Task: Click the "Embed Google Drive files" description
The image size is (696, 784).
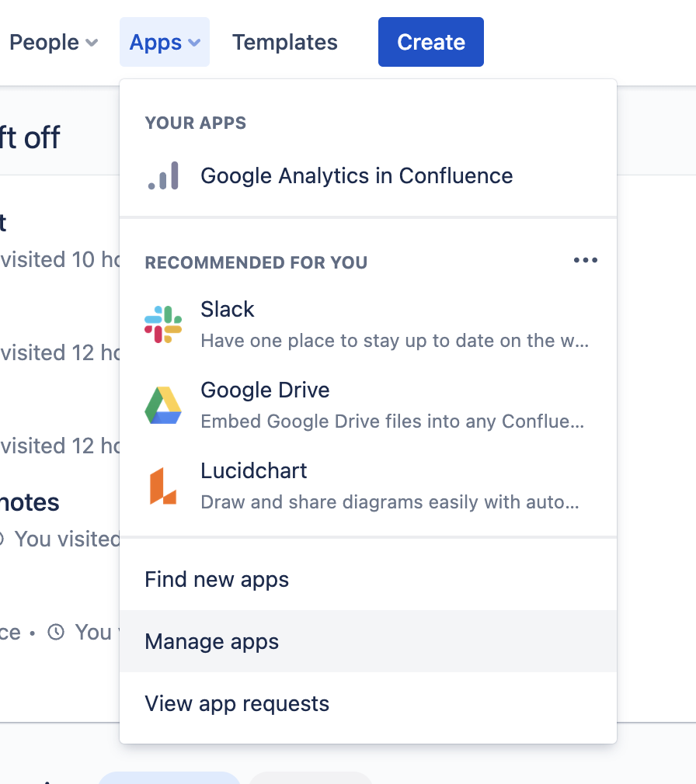Action: click(x=392, y=421)
